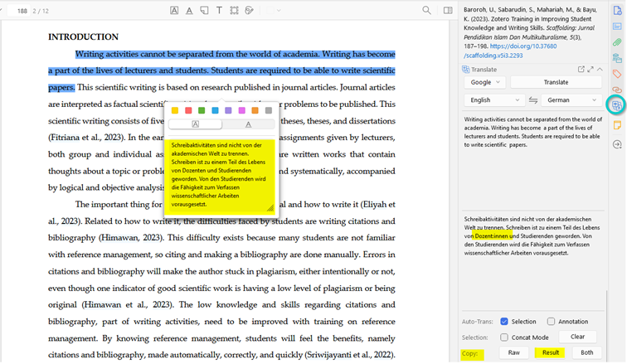This screenshot has height=364, width=627.
Task: Click the '2 / 12' page count label
Action: click(x=41, y=11)
